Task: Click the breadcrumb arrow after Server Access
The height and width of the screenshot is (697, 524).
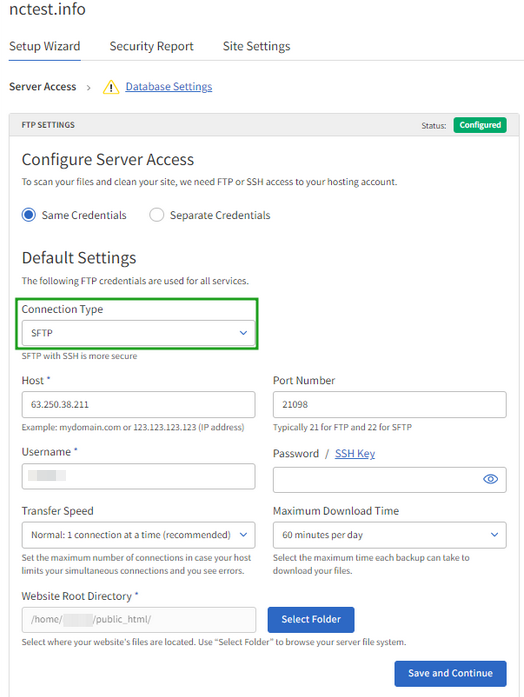Action: 88,88
